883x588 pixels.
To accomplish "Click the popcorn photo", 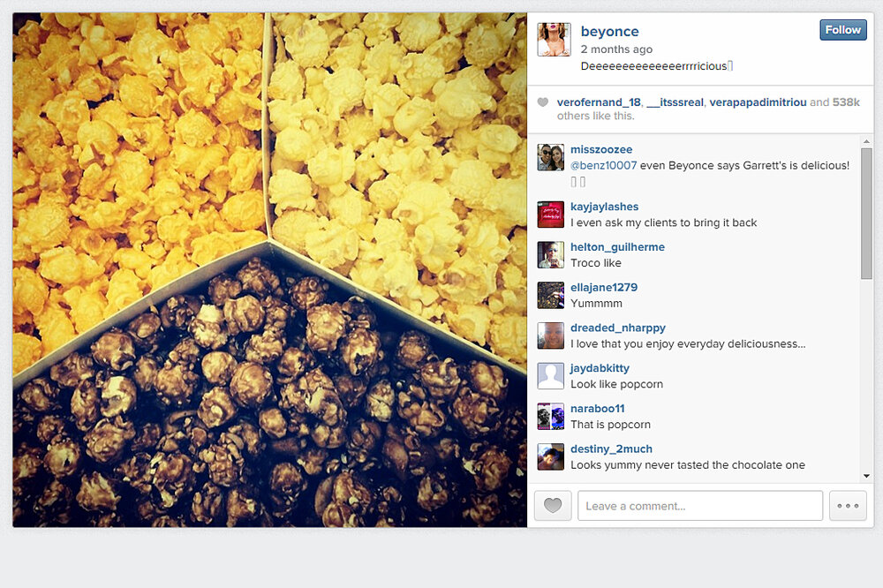I will [269, 269].
